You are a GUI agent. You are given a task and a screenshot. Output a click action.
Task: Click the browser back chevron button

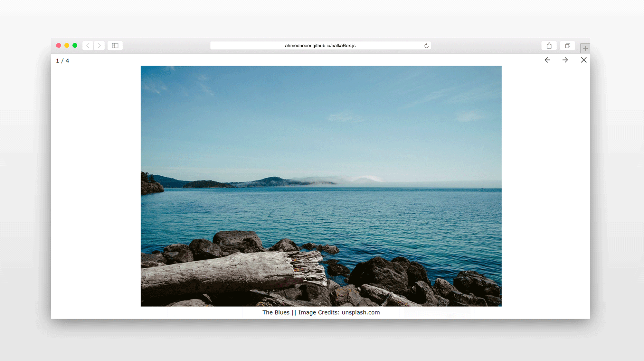pos(88,46)
